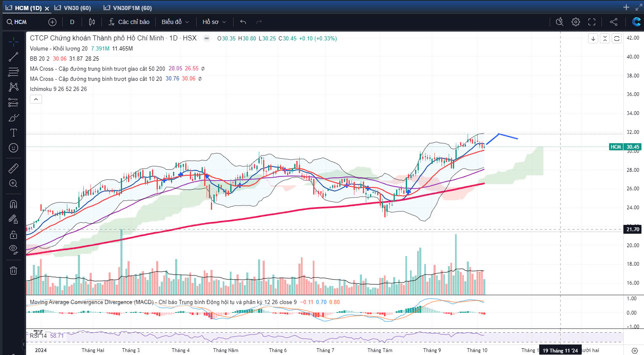Collapse the indicator legend chevron
This screenshot has width=644, height=355.
(x=36, y=99)
